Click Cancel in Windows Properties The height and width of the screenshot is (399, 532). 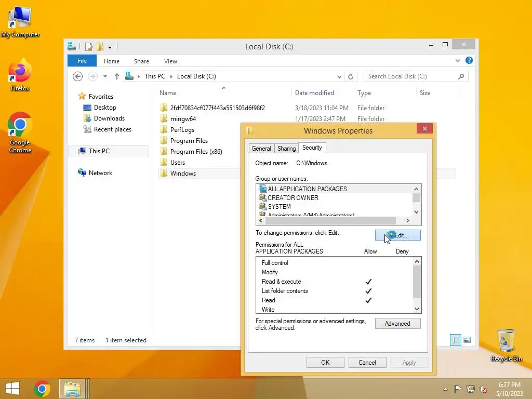367,362
